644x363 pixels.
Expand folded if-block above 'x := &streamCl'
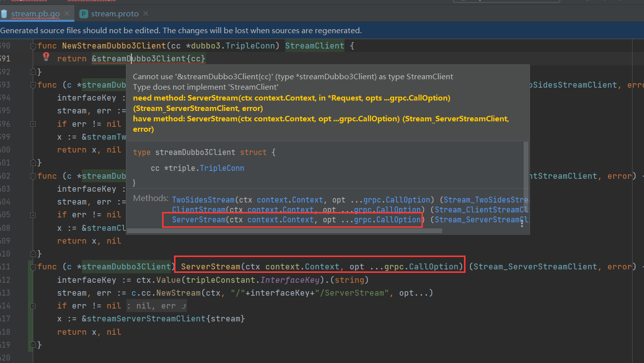[x=33, y=215]
